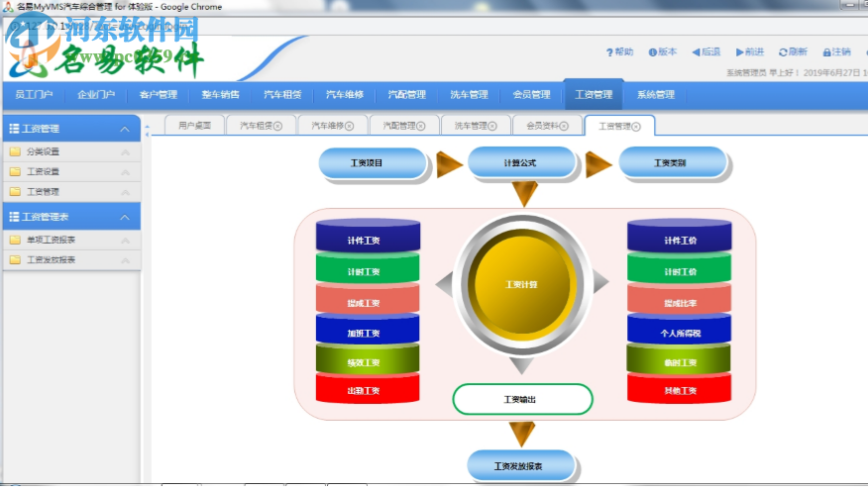This screenshot has height=492, width=868.
Task: Open 汽车租赁 in main navigation bar
Action: (x=282, y=95)
